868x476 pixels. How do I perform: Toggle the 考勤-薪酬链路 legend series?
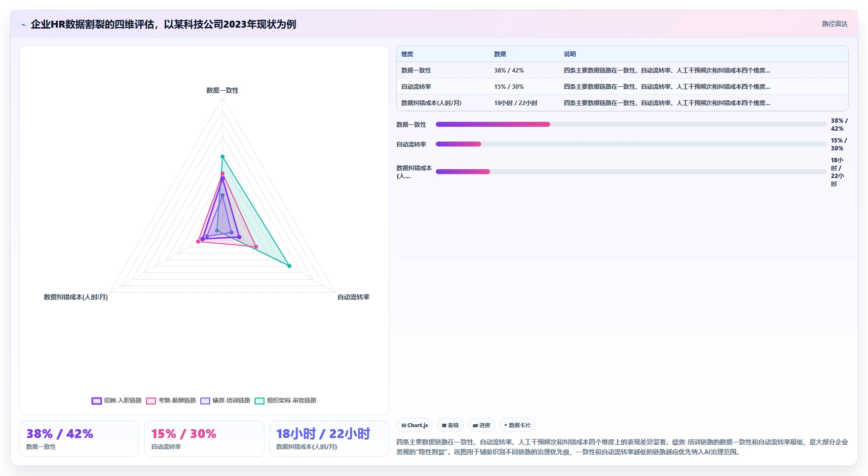[x=171, y=401]
